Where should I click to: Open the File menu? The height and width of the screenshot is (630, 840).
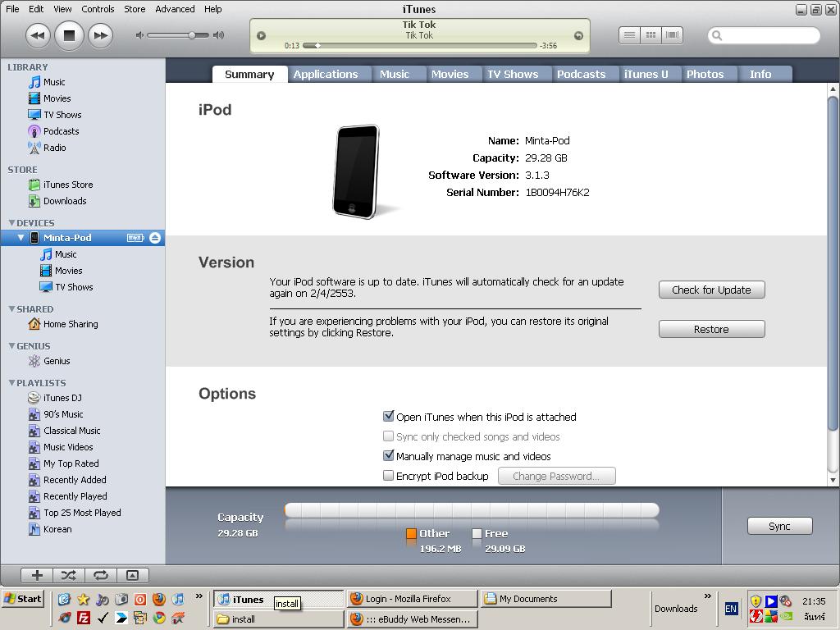(x=12, y=9)
